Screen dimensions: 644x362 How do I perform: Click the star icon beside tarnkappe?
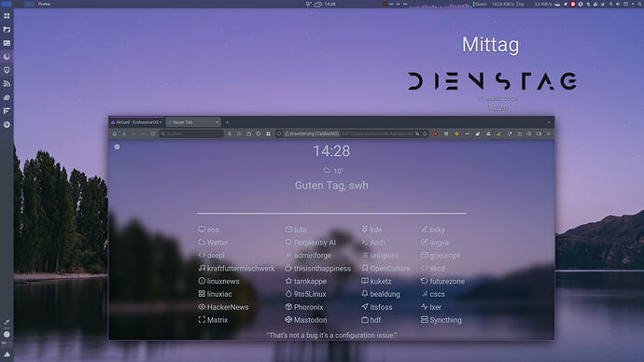pos(288,281)
